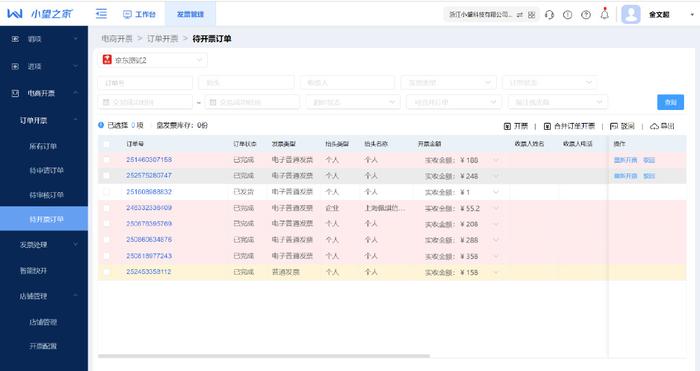
Task: Click the 电商开票 sidebar icon
Action: pos(16,93)
